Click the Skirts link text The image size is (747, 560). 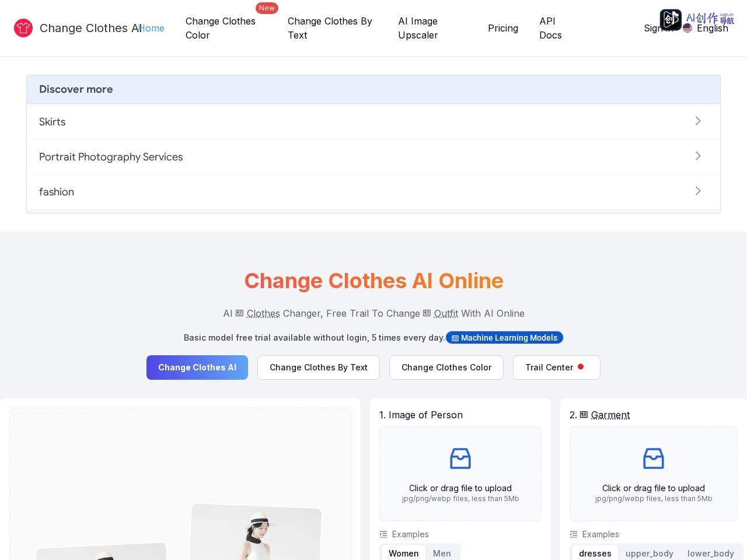pyautogui.click(x=53, y=122)
